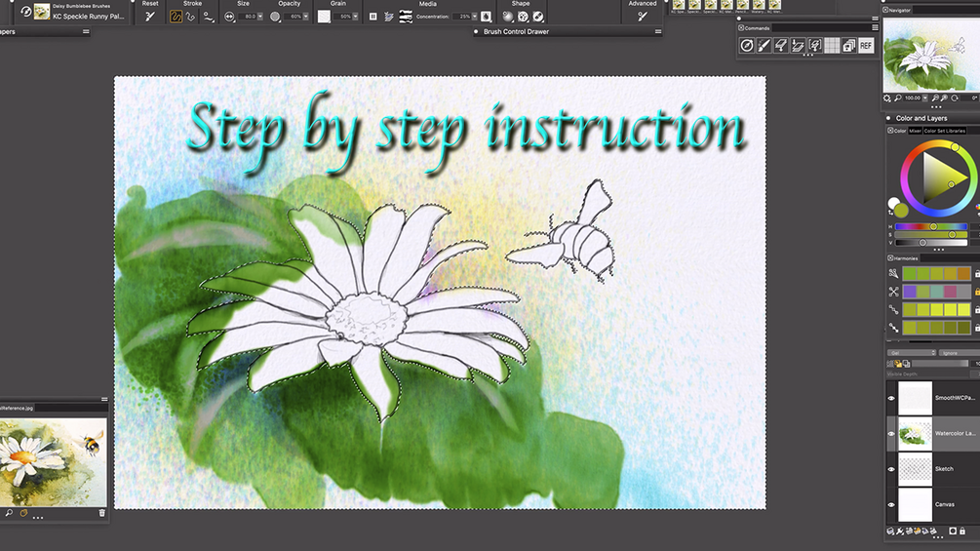Switch to the Mixer tab

click(x=915, y=131)
